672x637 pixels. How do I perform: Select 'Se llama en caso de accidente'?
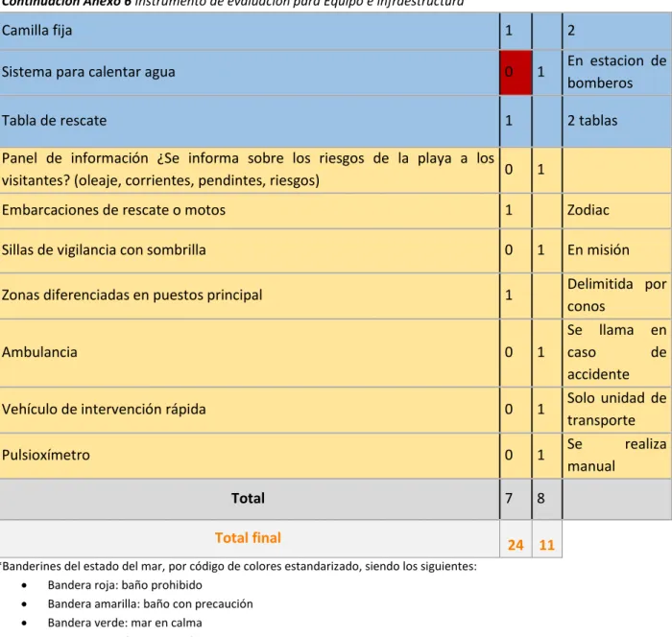point(616,352)
